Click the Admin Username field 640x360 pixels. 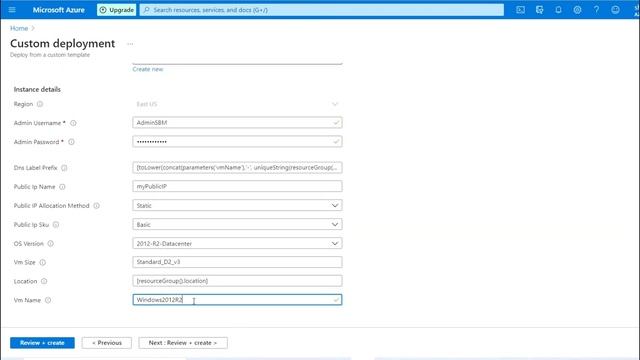pyautogui.click(x=237, y=122)
